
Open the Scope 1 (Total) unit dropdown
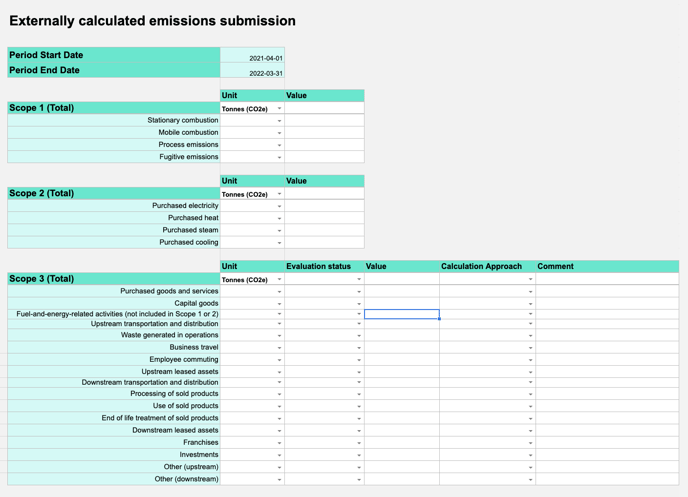(279, 108)
